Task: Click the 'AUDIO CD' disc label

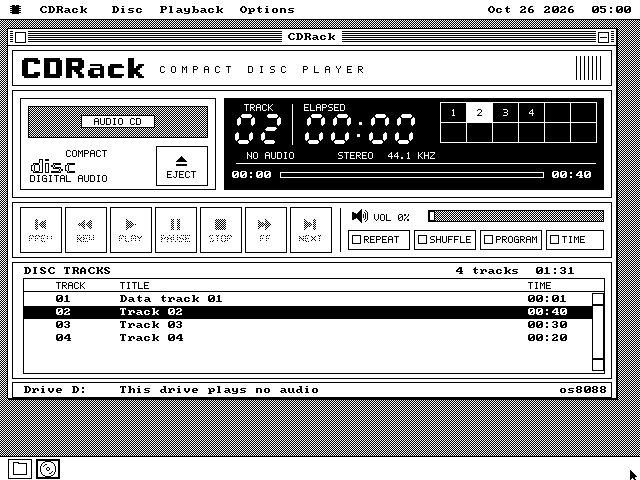Action: 118,122
